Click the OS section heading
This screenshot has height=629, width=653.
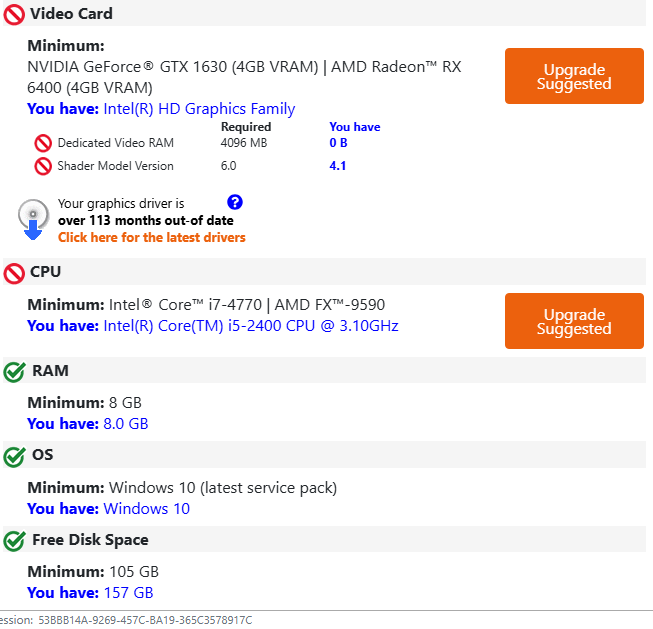43,454
